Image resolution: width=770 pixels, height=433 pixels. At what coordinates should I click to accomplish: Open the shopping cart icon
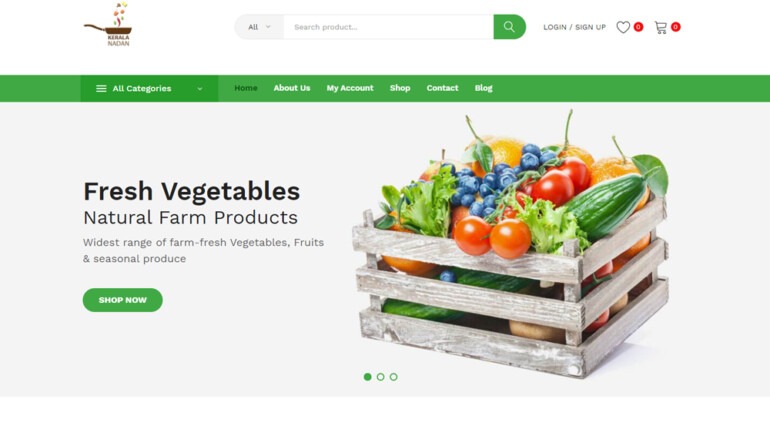pos(661,27)
